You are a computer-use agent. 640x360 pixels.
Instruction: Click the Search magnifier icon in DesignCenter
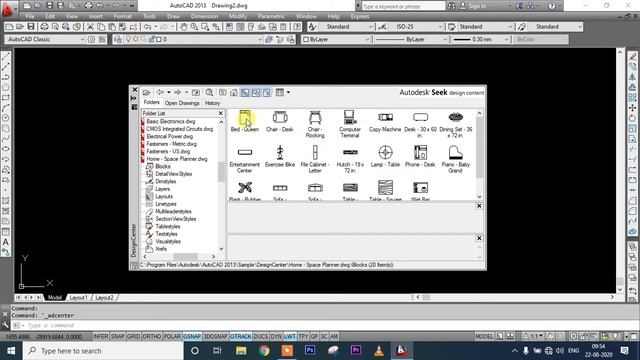209,92
